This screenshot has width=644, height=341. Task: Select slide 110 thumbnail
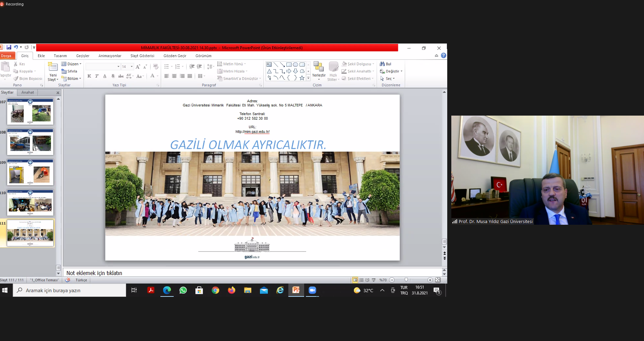30,203
